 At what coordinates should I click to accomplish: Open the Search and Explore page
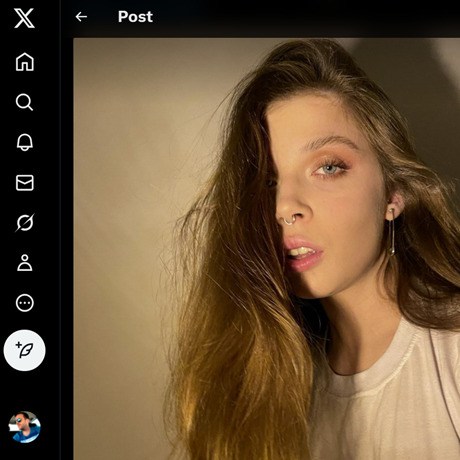click(24, 102)
